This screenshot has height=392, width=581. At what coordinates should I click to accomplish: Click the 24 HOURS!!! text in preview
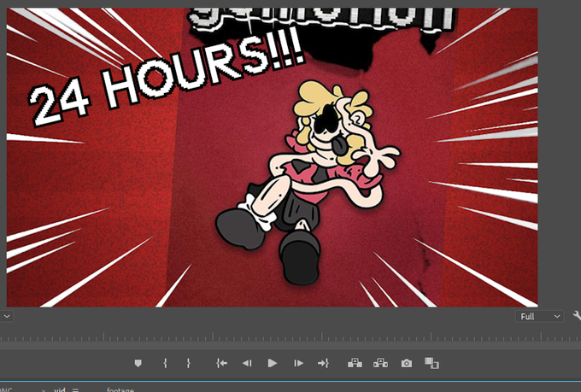pos(167,76)
